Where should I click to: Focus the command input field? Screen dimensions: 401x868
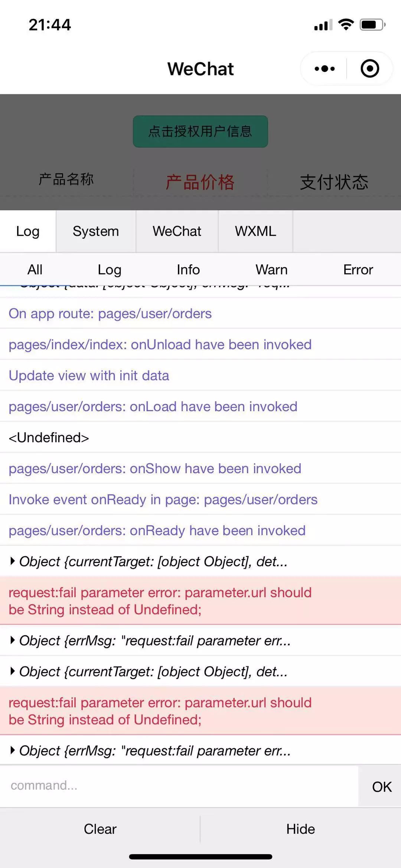179,786
